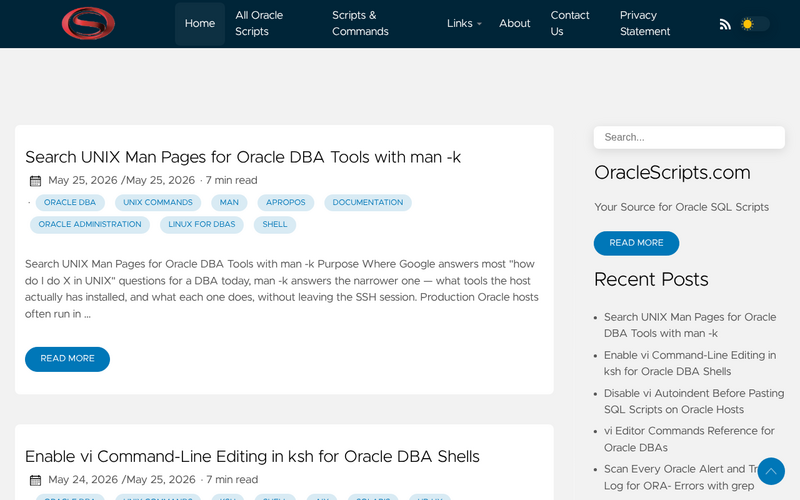Select the SHELL tag on the man -k post
This screenshot has height=500, width=800.
pos(274,224)
